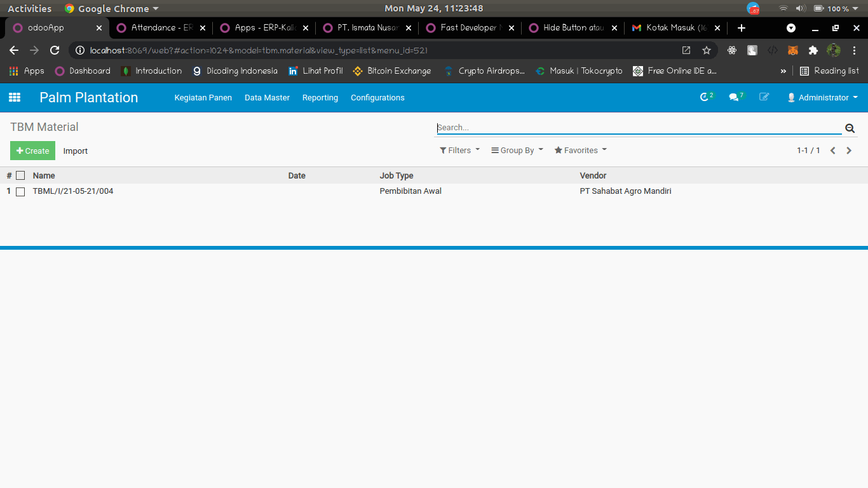Image resolution: width=868 pixels, height=488 pixels.
Task: Reload the page in Chrome
Action: [55, 50]
